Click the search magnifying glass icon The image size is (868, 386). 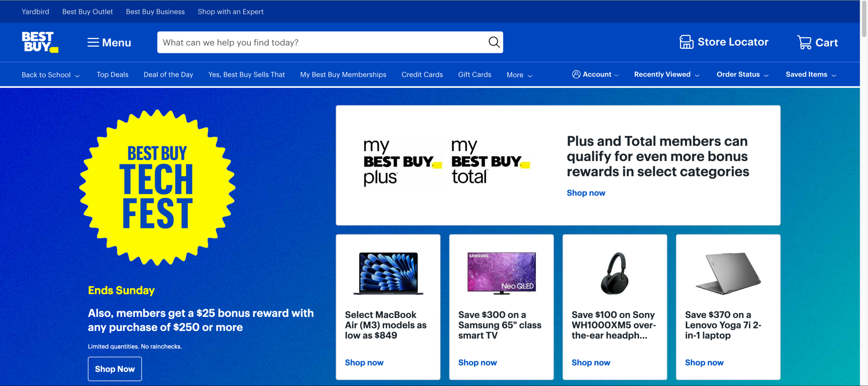494,42
